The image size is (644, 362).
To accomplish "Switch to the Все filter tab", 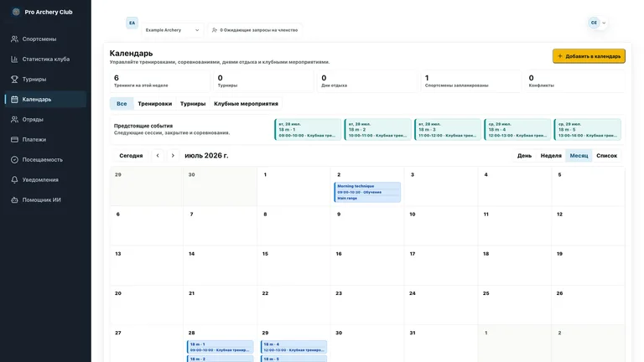I will pos(122,104).
